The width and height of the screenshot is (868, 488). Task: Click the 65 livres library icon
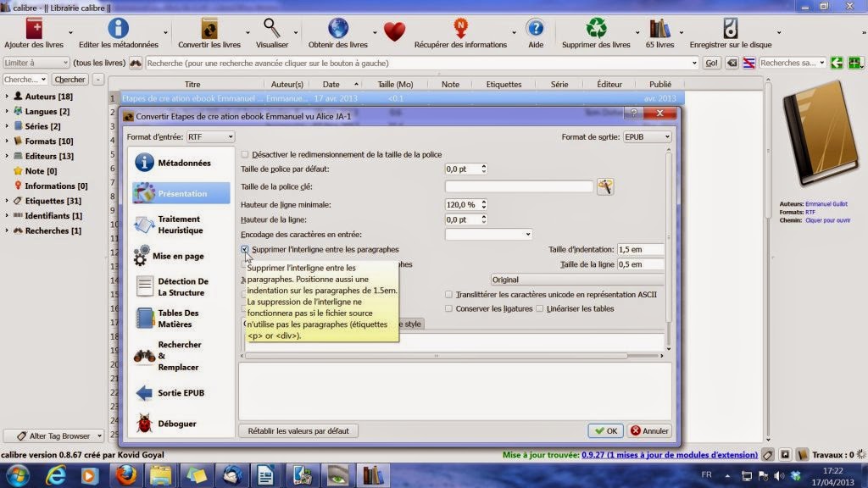[659, 29]
